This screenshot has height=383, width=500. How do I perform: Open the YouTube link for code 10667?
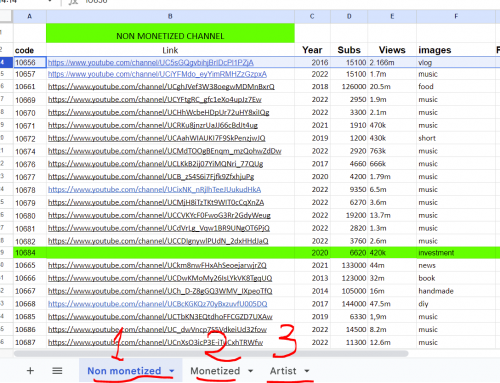pos(160,291)
